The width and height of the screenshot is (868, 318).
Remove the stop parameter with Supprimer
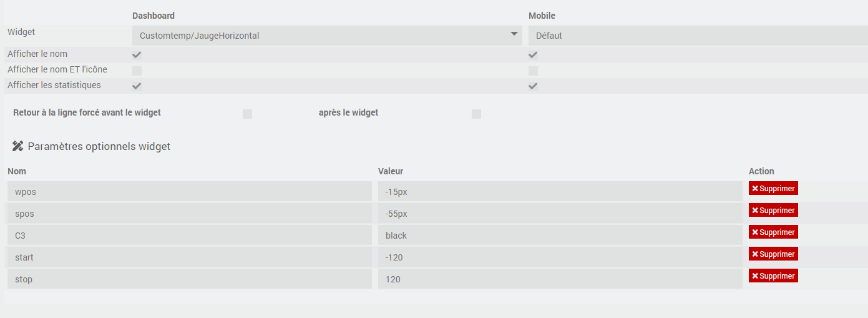point(773,276)
